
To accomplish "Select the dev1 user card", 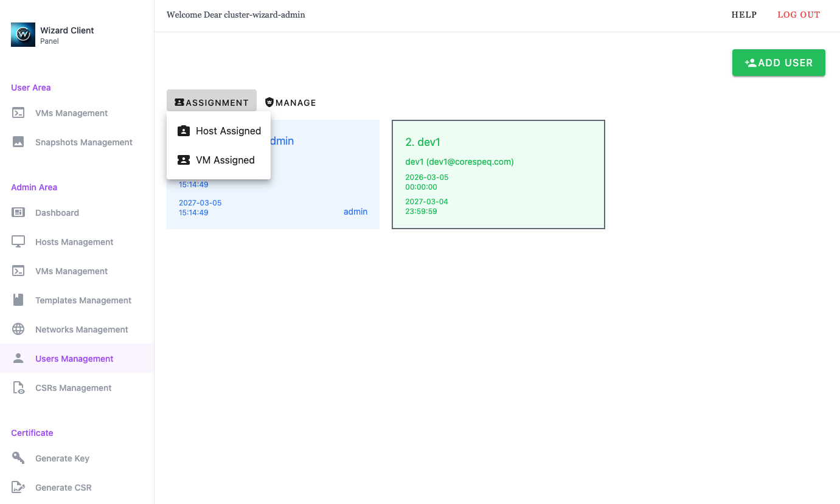I will pyautogui.click(x=498, y=174).
